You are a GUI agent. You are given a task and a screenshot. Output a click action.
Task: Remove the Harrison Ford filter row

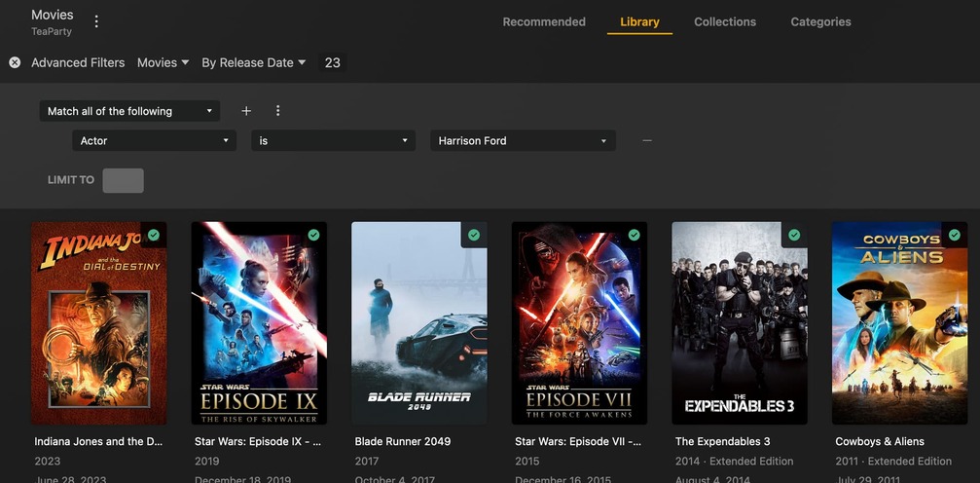coord(647,141)
